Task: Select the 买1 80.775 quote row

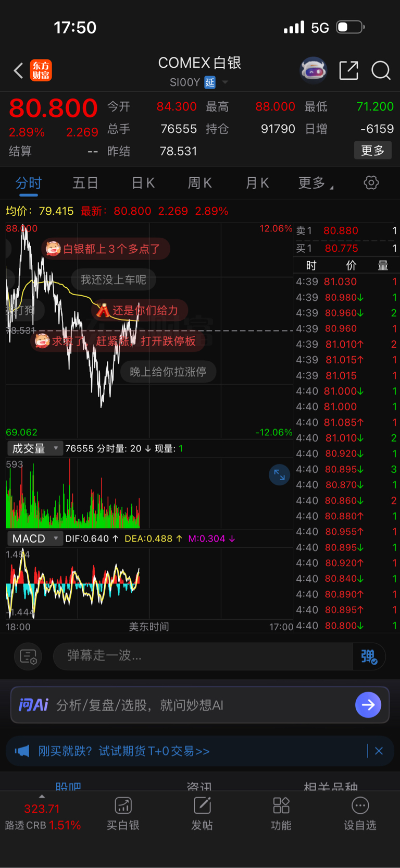Action: (x=346, y=249)
